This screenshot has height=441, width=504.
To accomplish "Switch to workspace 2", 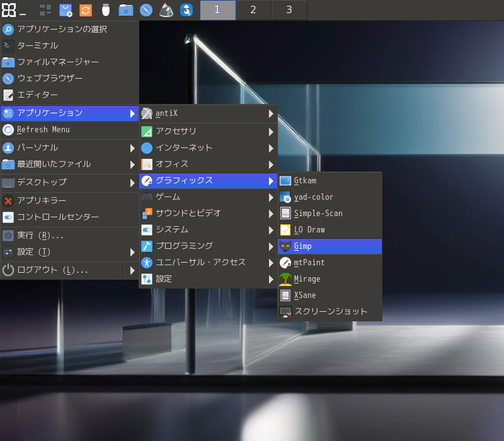I will tap(253, 10).
